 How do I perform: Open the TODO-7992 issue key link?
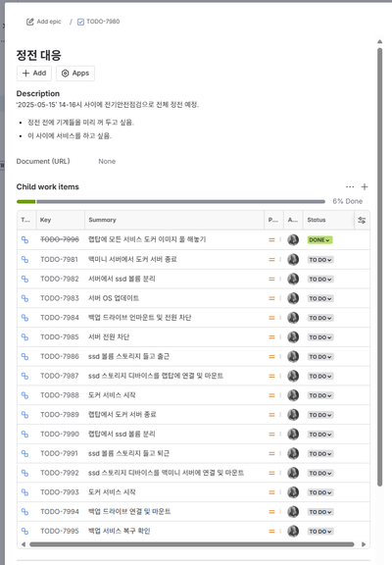(x=60, y=473)
